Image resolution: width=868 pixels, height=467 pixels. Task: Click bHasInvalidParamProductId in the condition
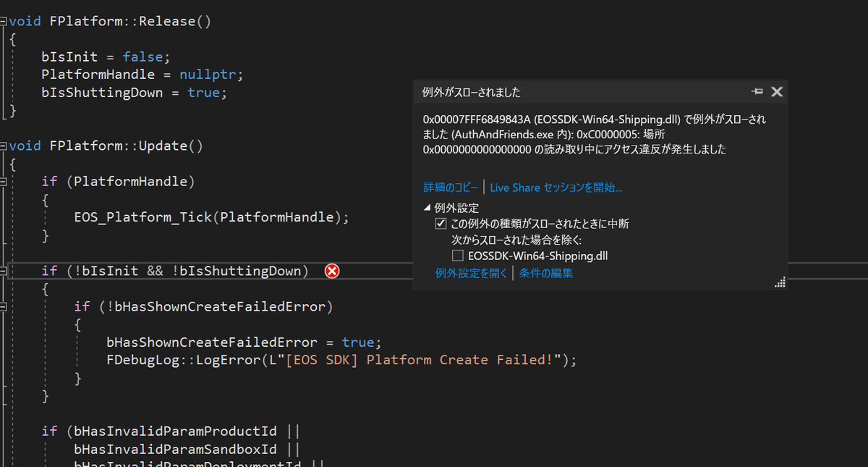click(x=176, y=432)
